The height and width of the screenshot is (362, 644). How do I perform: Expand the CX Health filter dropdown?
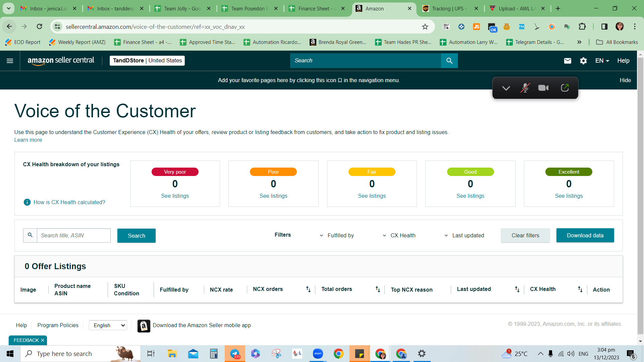pos(399,235)
